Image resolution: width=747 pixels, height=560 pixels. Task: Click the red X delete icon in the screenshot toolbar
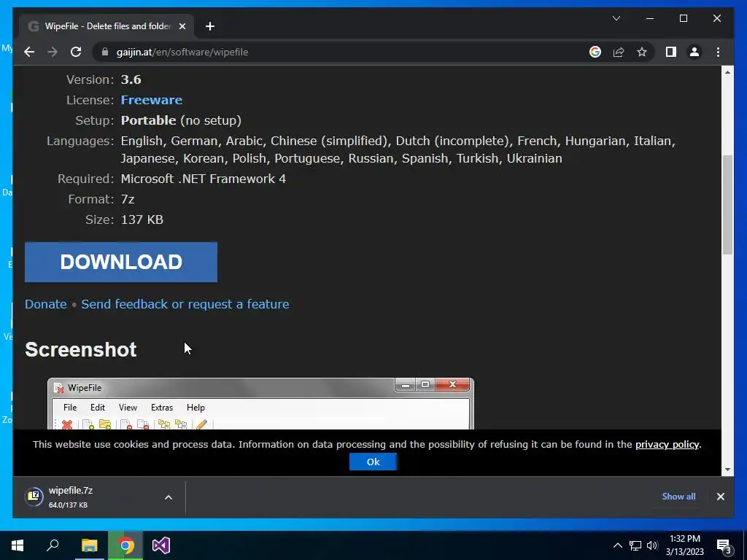coord(67,424)
